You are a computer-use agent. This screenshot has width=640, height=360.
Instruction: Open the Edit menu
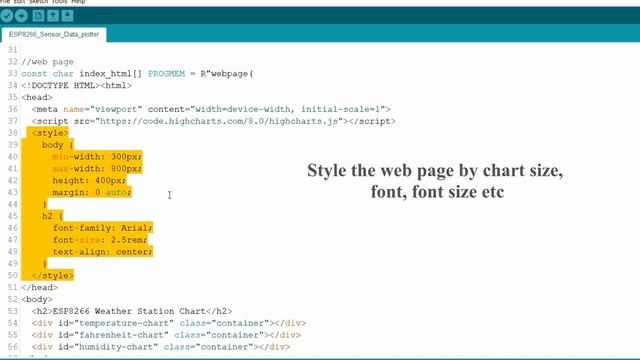click(x=19, y=2)
